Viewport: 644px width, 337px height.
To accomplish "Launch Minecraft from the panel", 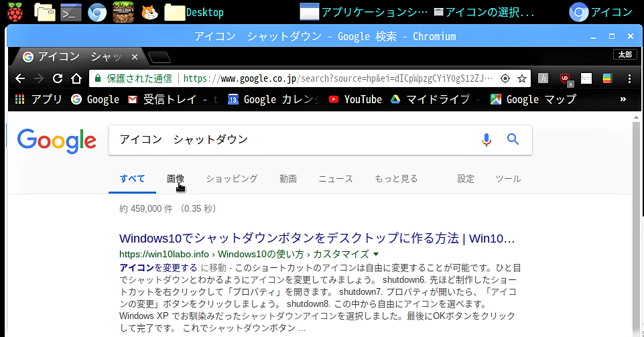I will pos(123,12).
